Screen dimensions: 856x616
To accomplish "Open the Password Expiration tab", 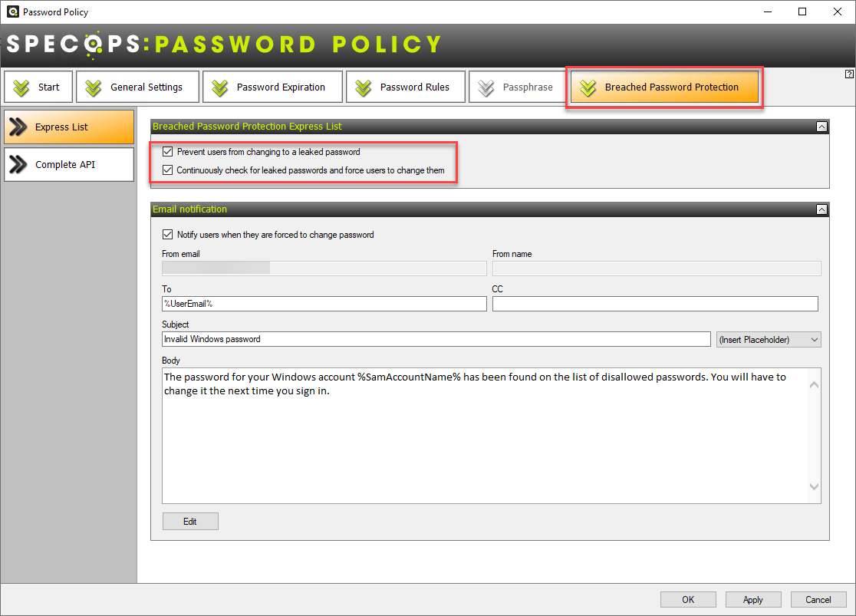I will [x=272, y=87].
